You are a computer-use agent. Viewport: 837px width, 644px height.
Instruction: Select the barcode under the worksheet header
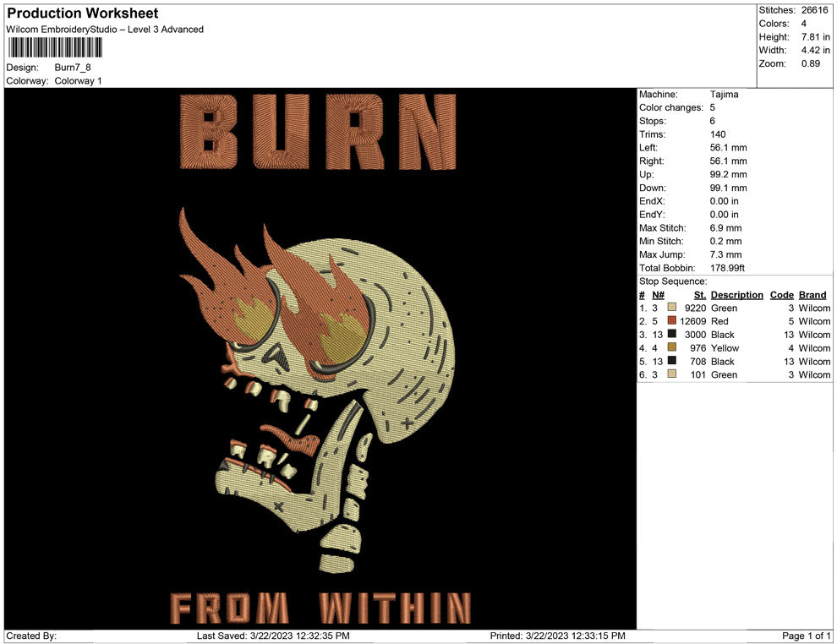pyautogui.click(x=55, y=47)
